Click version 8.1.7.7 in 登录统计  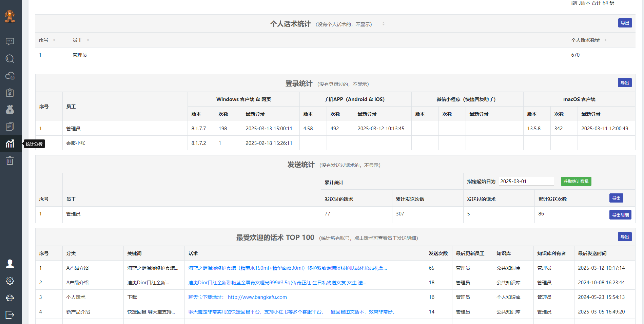pyautogui.click(x=198, y=129)
